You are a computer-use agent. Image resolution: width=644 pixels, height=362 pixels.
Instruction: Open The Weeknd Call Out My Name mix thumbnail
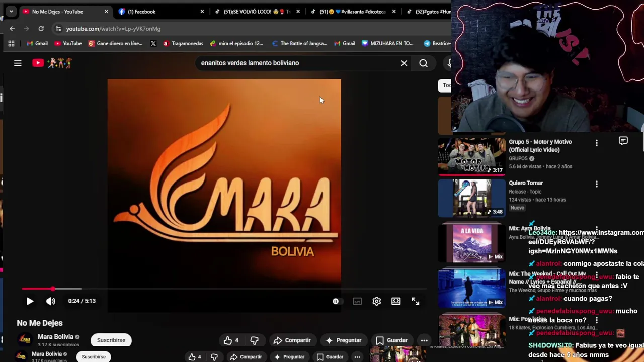471,288
